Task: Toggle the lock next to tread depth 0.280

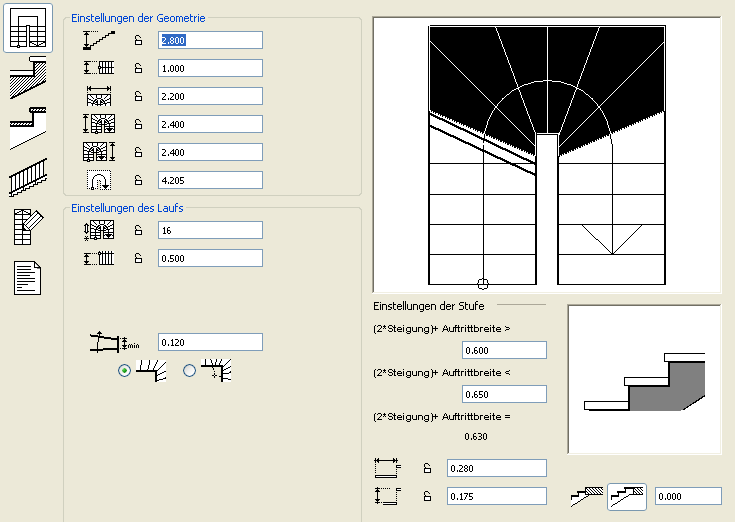Action: click(427, 468)
